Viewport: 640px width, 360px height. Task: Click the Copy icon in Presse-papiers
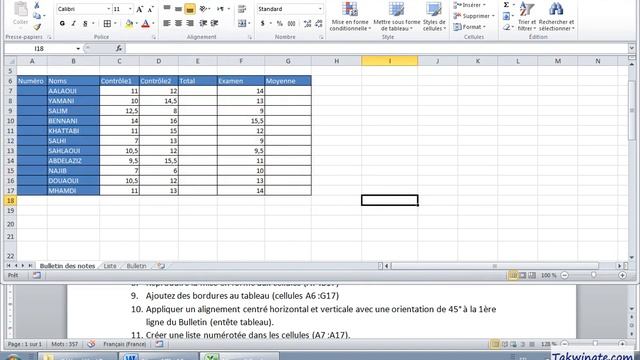click(37, 16)
